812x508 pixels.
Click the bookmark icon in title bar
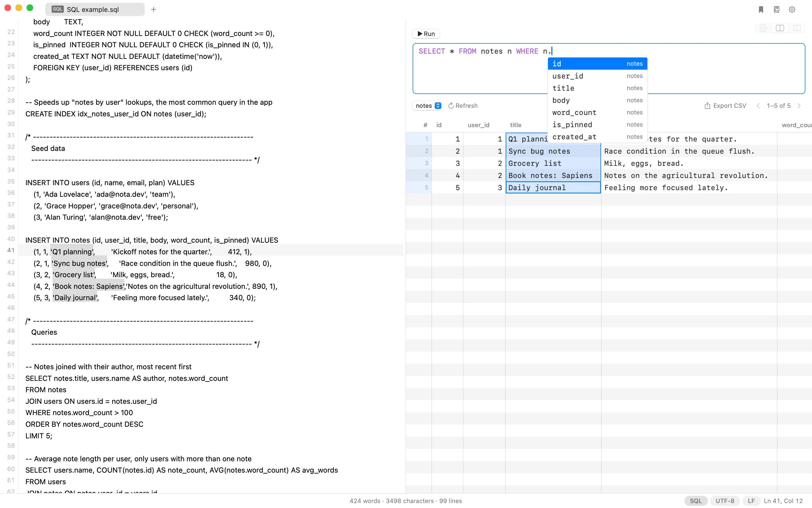pos(761,9)
